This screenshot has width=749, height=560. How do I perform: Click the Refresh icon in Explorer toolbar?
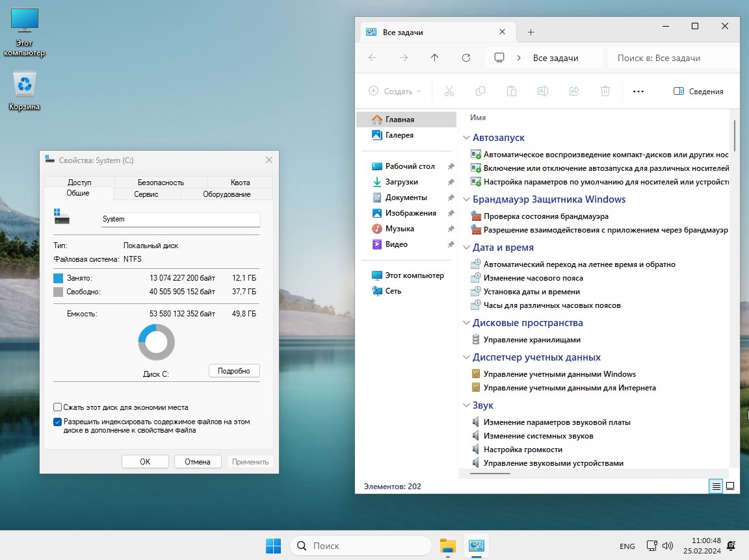click(x=466, y=58)
